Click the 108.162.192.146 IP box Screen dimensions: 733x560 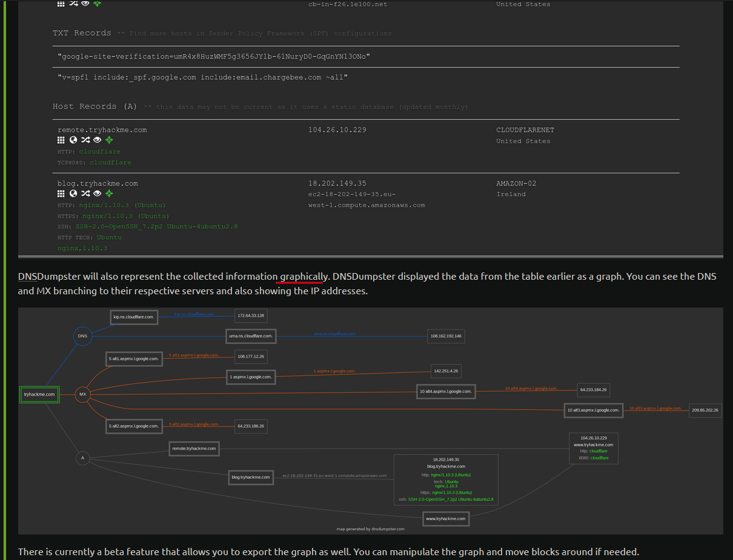[446, 335]
